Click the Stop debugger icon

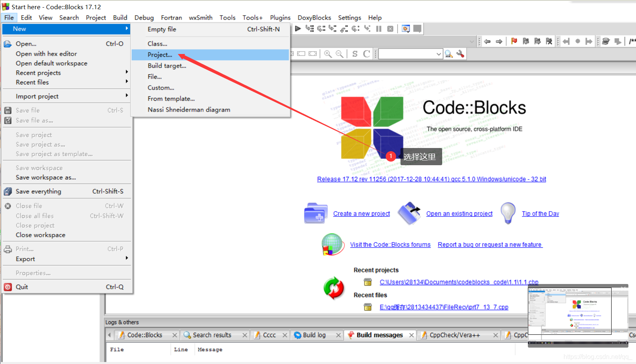pos(390,29)
